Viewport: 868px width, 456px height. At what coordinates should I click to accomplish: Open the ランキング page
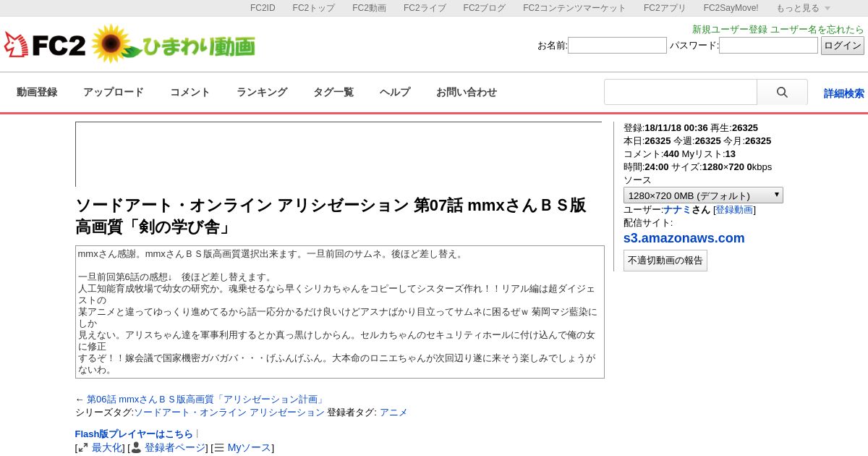tap(262, 93)
